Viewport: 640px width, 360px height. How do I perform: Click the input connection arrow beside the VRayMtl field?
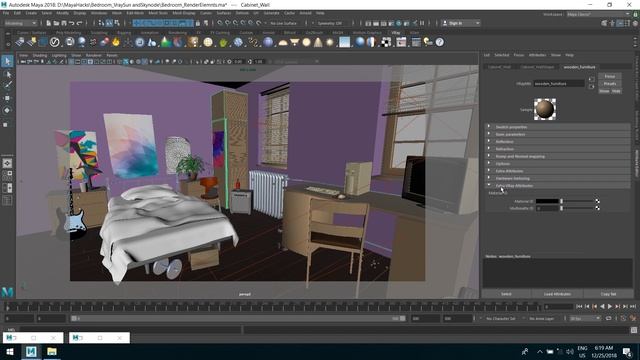pos(591,79)
